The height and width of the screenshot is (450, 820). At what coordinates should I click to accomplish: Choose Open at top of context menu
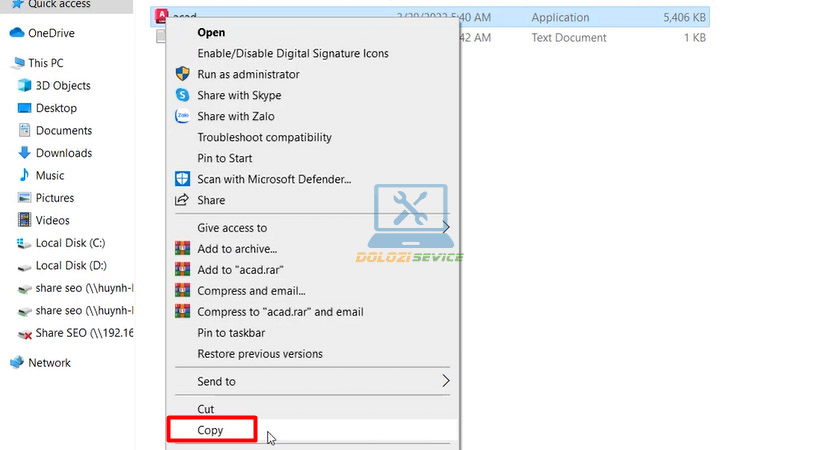(211, 32)
